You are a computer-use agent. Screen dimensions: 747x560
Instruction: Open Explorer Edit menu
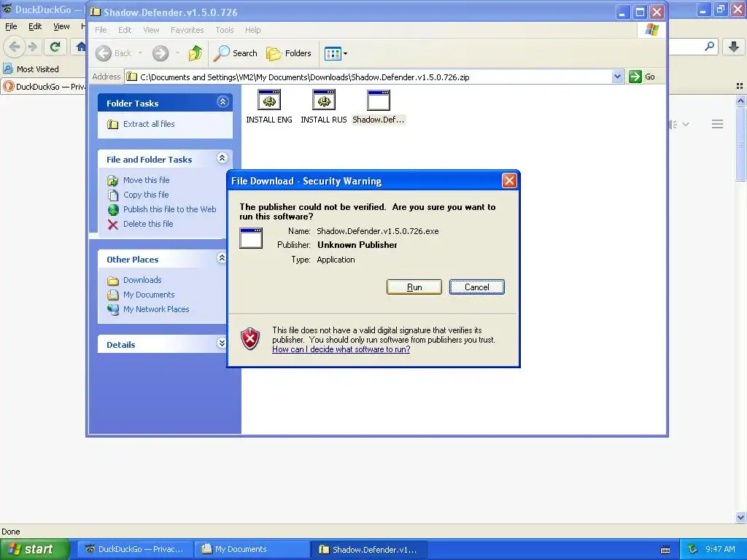point(125,30)
